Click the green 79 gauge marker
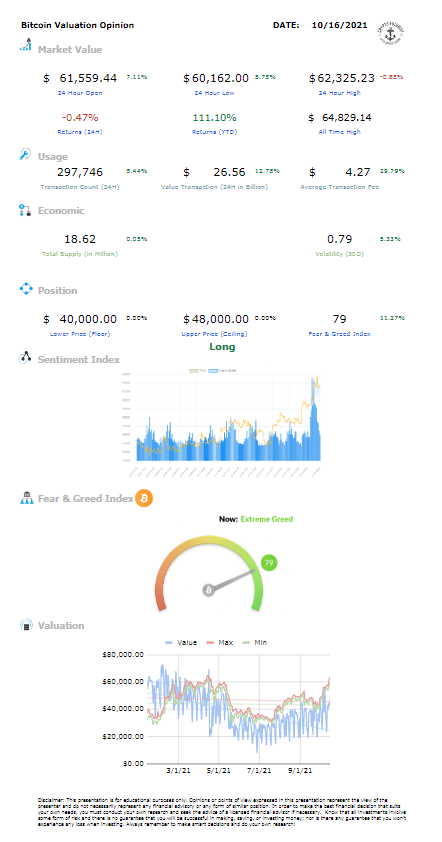442x842 pixels. coord(269,563)
